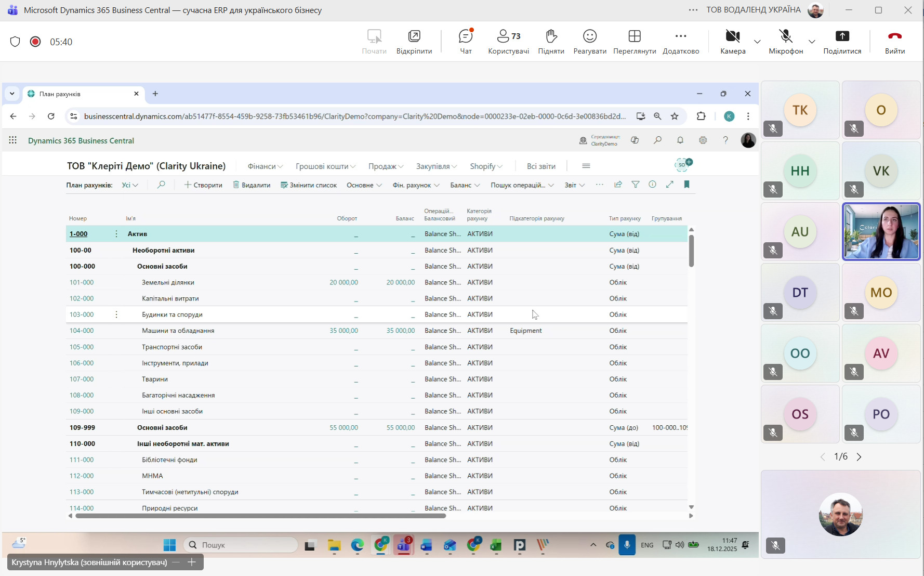
Task: Raise hand in the meeting
Action: click(551, 41)
